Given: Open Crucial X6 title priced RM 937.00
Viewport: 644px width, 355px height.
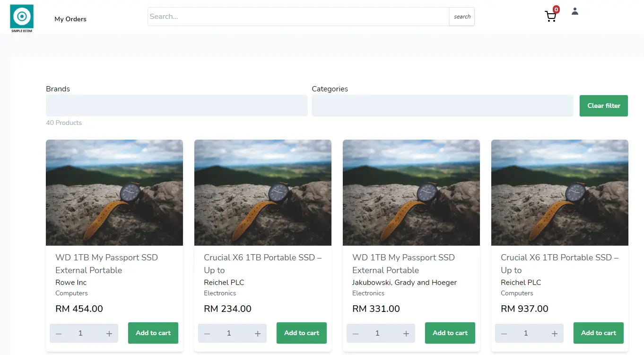Looking at the screenshot, I should click(559, 264).
